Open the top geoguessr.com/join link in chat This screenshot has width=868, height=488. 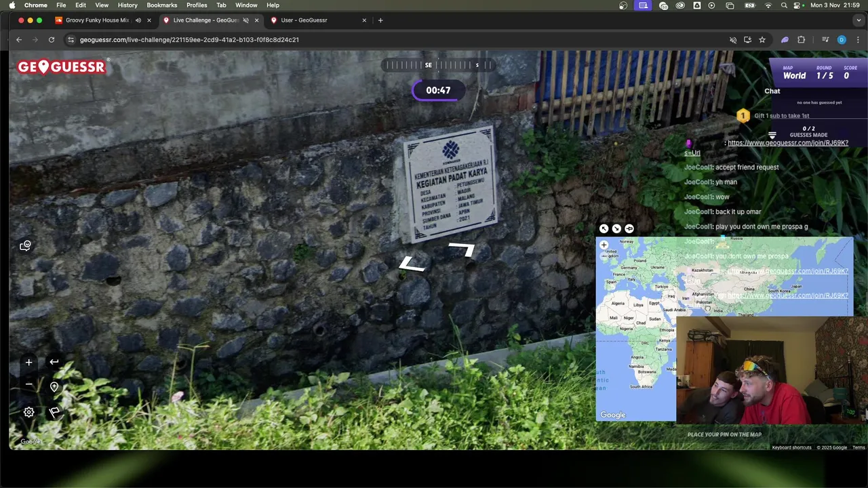(788, 143)
